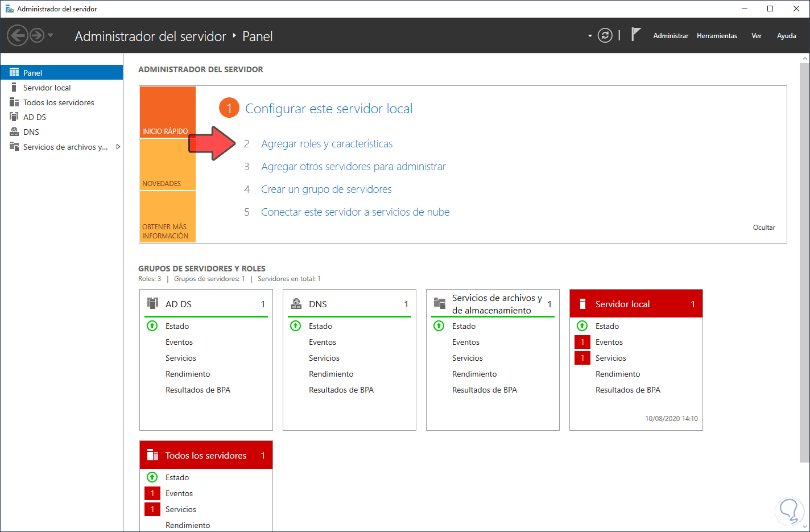Click Agregar roles y características link
This screenshot has width=810, height=532.
pos(327,144)
